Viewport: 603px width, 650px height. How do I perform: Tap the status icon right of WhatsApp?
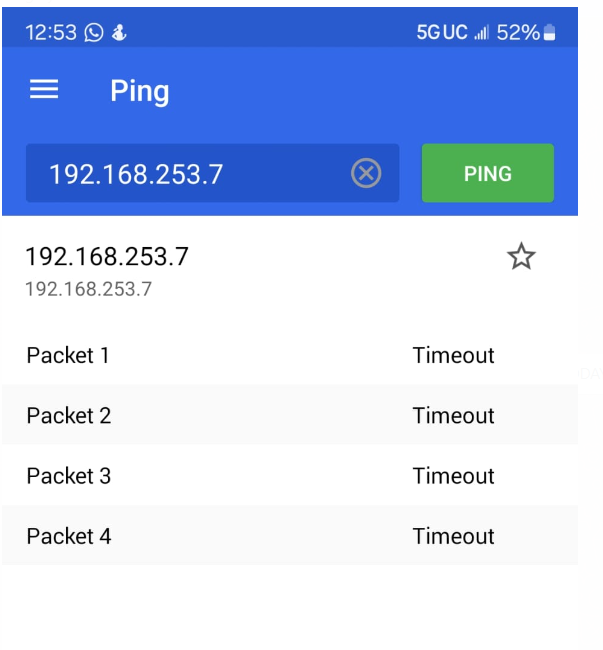(118, 33)
